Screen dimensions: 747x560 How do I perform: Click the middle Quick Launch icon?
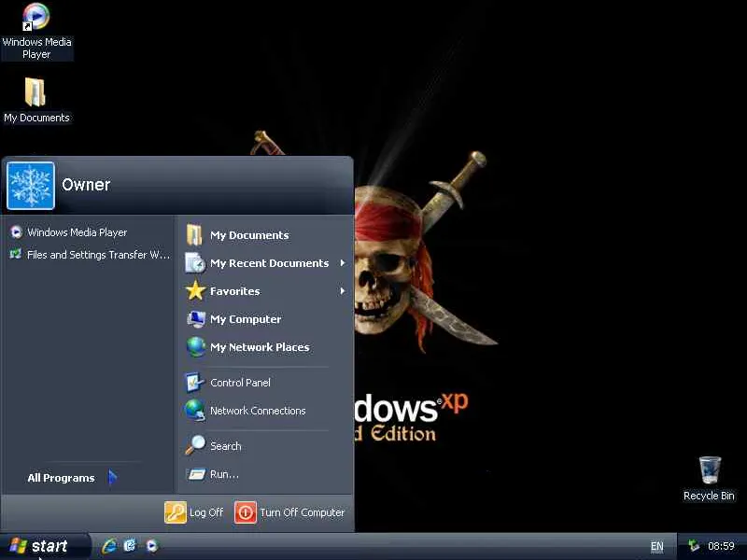pyautogui.click(x=130, y=546)
